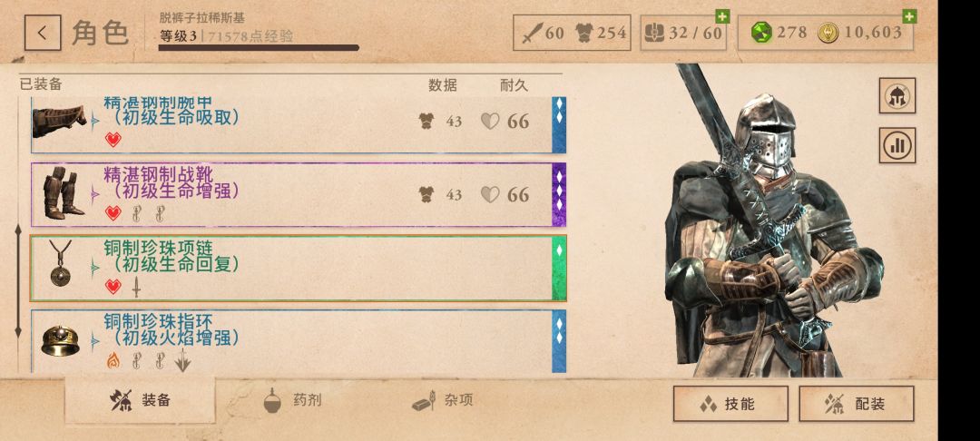Click the inventory chest icon showing 32/60
Image resolution: width=980 pixels, height=441 pixels.
click(654, 33)
